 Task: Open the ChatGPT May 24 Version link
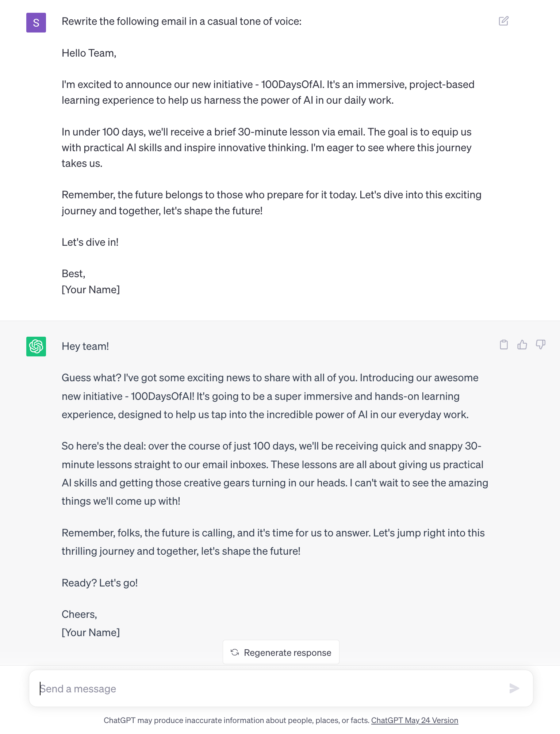pos(414,720)
